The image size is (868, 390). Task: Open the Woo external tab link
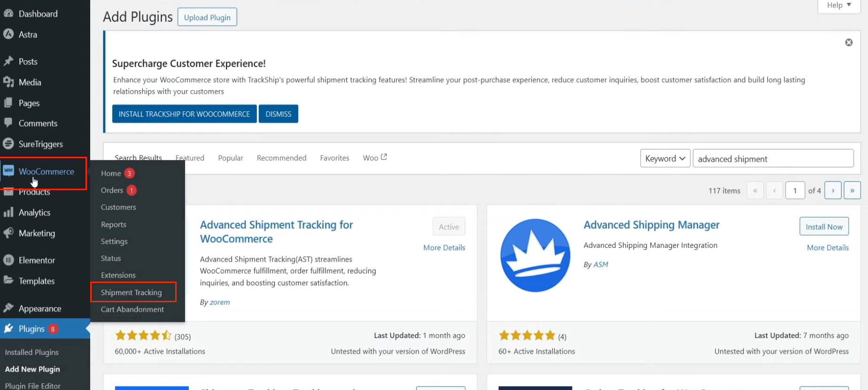[x=375, y=158]
